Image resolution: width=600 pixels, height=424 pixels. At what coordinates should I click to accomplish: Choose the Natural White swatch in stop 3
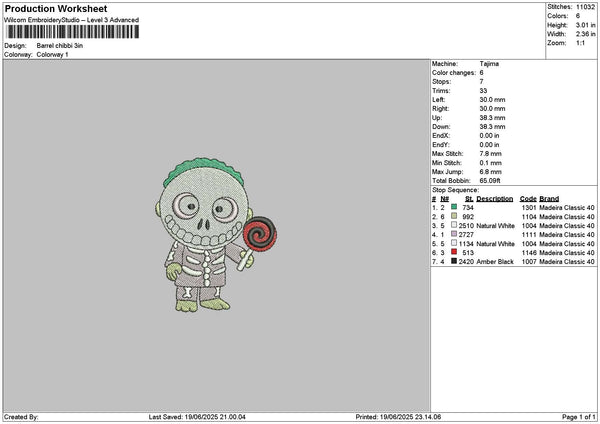click(454, 225)
